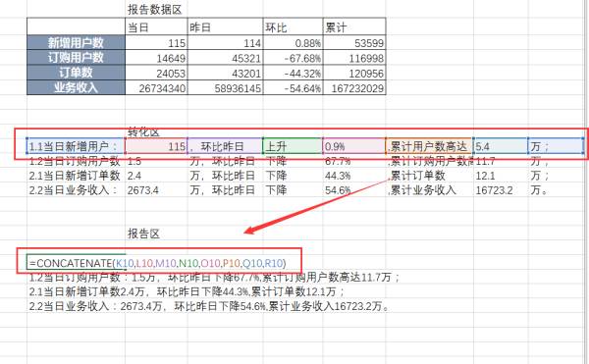Select the cell showing 44.3%

pyautogui.click(x=354, y=176)
